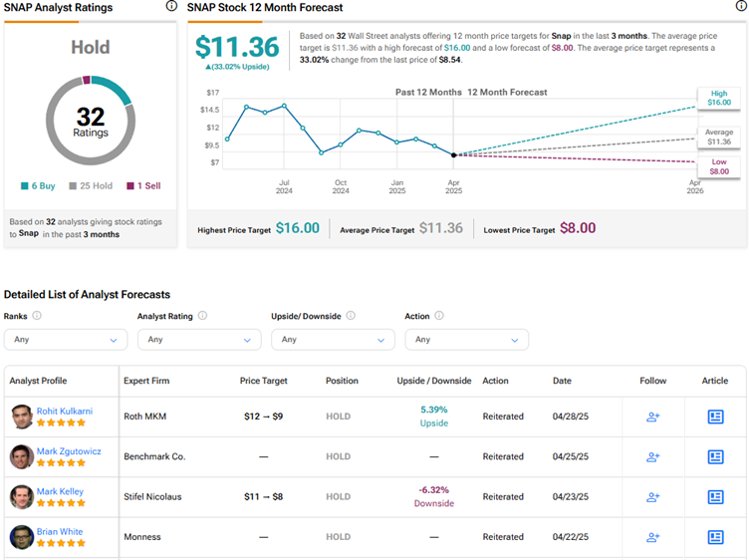
Task: Open article icon for Stifel Nicolaus row
Action: 715,497
